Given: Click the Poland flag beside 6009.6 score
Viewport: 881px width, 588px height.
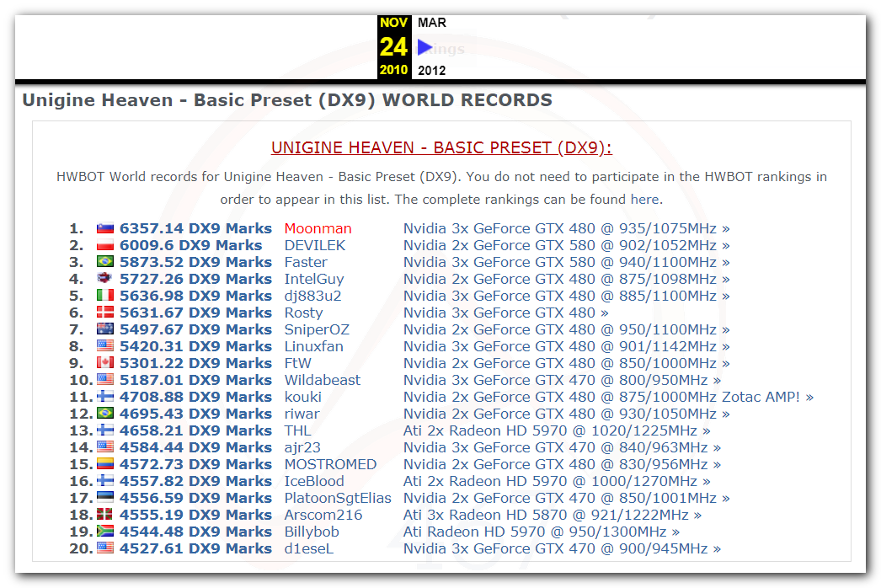Looking at the screenshot, I should 105,245.
